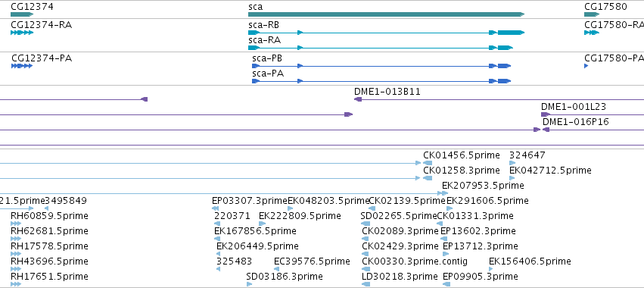Select the EP03307.3prime EST label
This screenshot has width=644, height=288.
[x=250, y=201]
